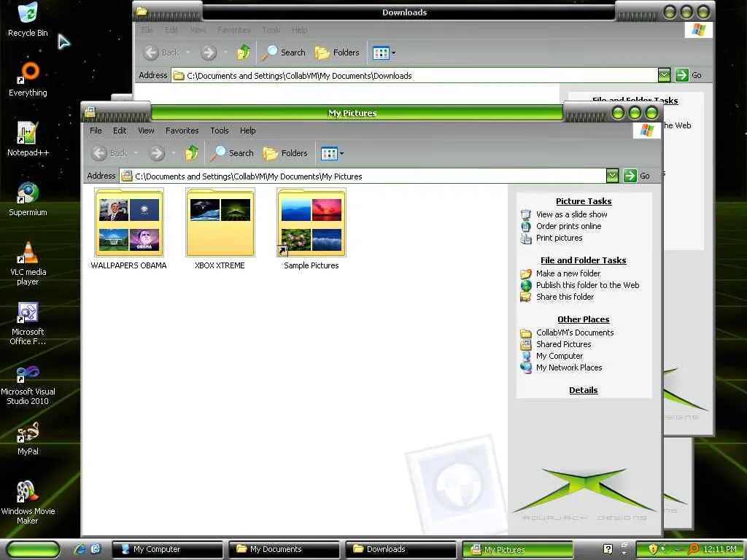The width and height of the screenshot is (747, 560).
Task: Click the My Pictures taskbar button
Action: click(x=517, y=550)
